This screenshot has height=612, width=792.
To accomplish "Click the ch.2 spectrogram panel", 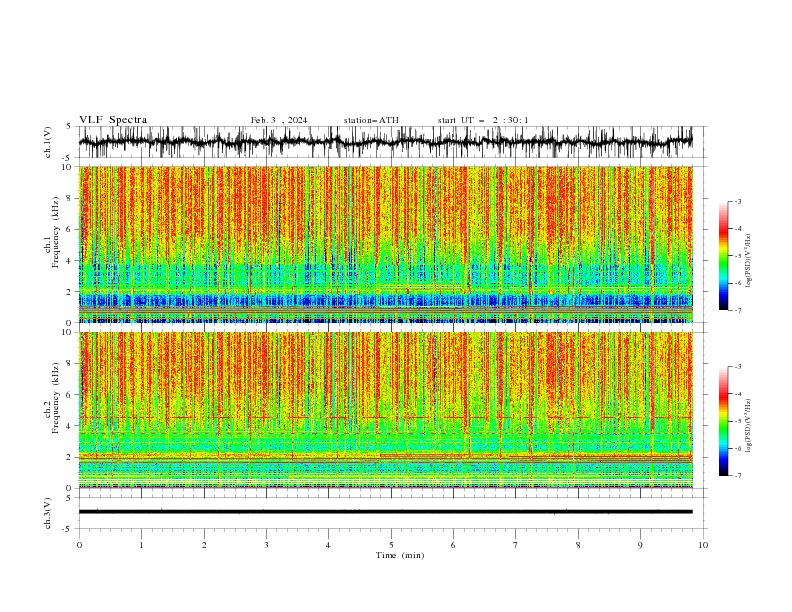I will [385, 410].
